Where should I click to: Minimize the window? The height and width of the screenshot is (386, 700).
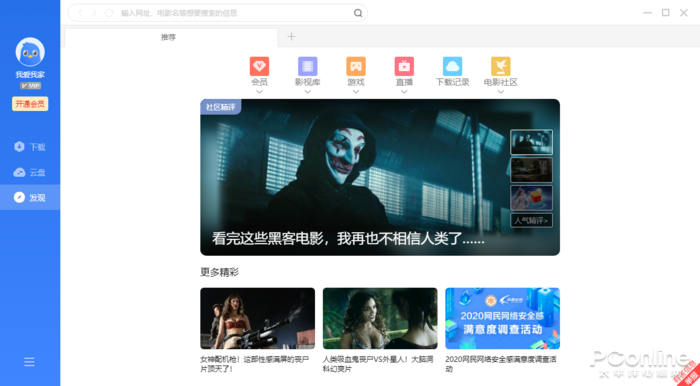tap(647, 12)
